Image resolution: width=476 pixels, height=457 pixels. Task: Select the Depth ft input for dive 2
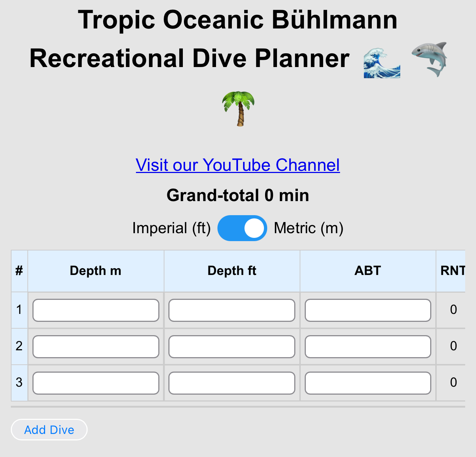point(232,346)
